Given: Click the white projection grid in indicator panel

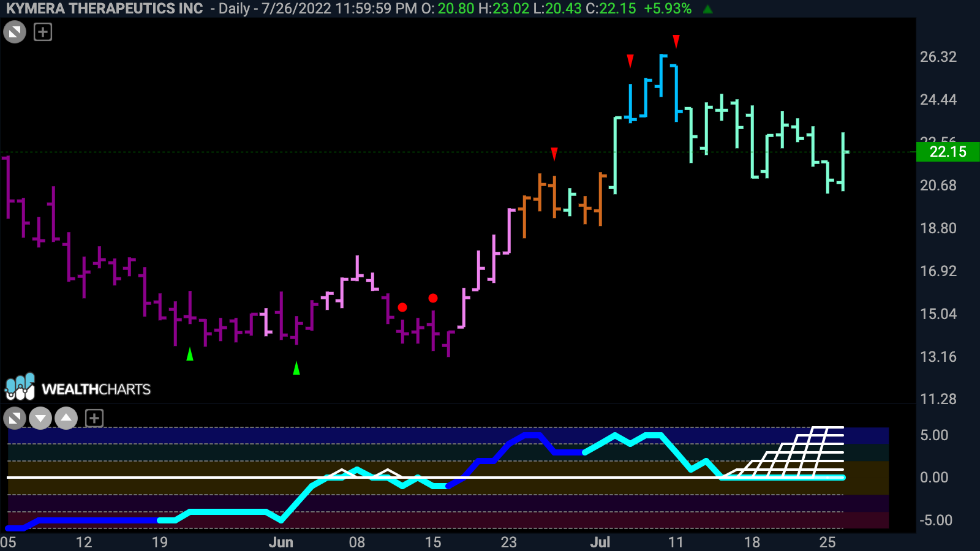Looking at the screenshot, I should 784,452.
